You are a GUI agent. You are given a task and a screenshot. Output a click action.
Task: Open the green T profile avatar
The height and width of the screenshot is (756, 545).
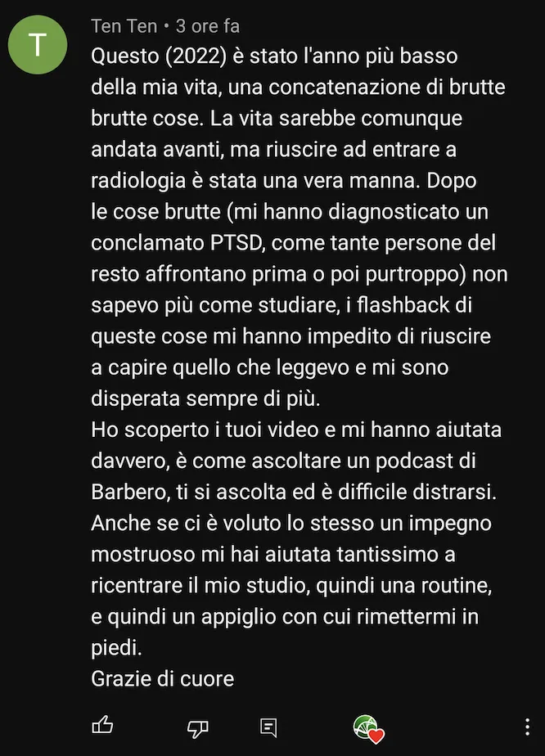(38, 44)
